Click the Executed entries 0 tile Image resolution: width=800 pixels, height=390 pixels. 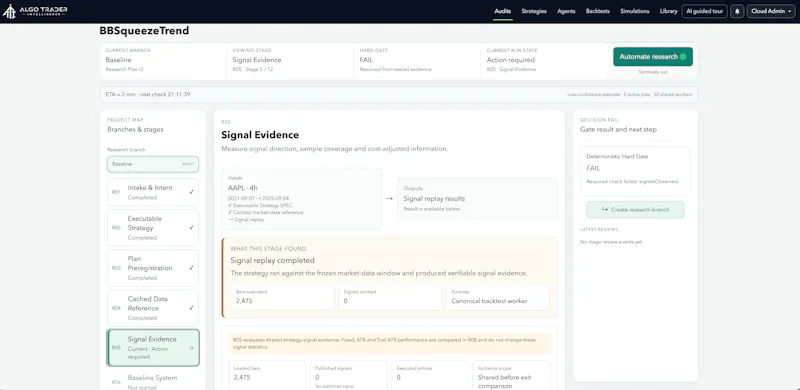coord(430,375)
